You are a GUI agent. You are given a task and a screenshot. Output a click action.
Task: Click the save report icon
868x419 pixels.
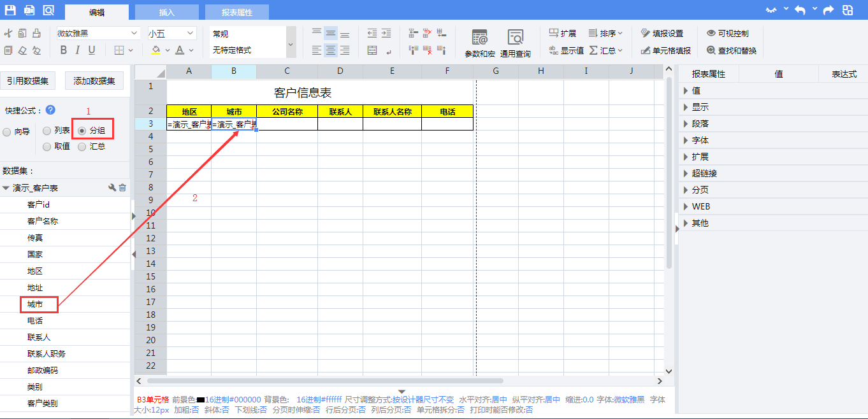coord(10,10)
